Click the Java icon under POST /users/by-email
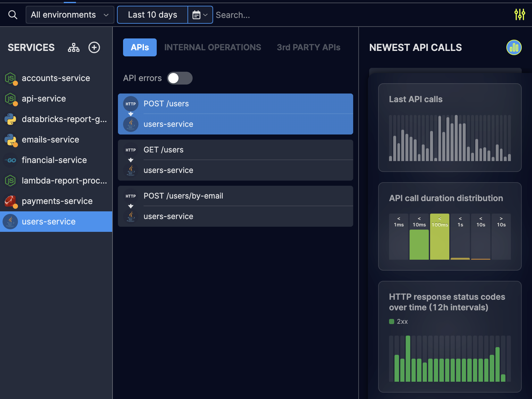 [131, 216]
